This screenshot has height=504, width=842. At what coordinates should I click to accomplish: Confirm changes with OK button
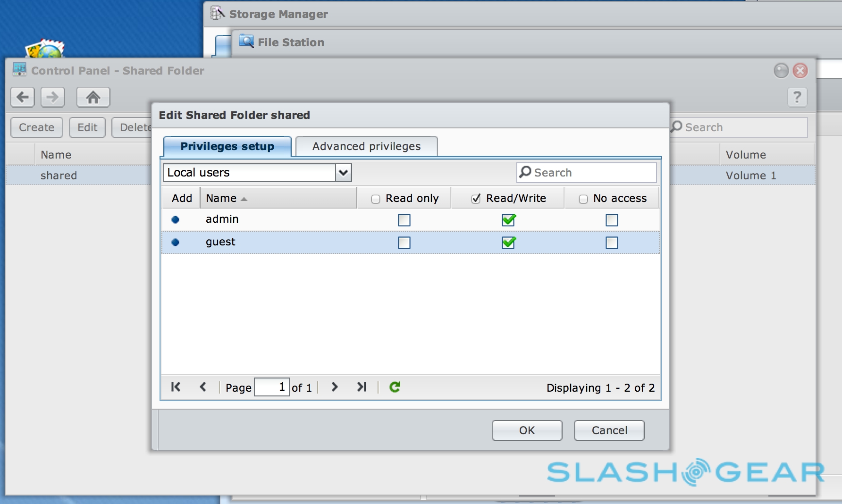pyautogui.click(x=527, y=430)
